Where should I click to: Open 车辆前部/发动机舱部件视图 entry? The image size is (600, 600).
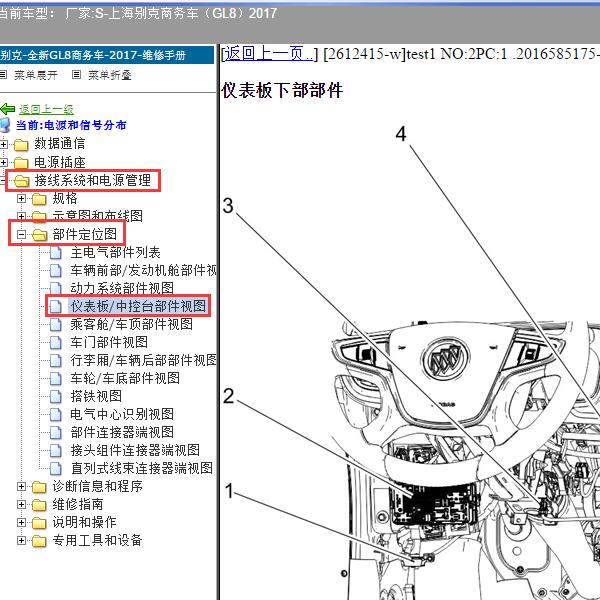click(143, 270)
